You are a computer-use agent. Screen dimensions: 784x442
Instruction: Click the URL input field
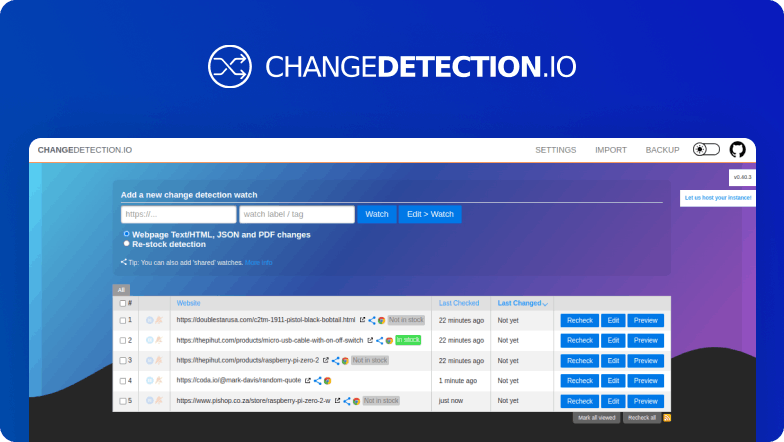pos(178,214)
